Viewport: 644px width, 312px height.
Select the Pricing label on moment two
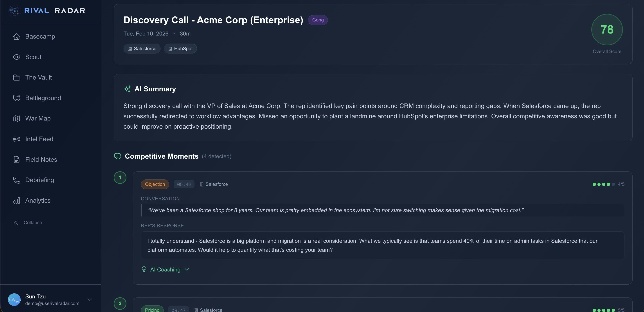click(x=152, y=310)
